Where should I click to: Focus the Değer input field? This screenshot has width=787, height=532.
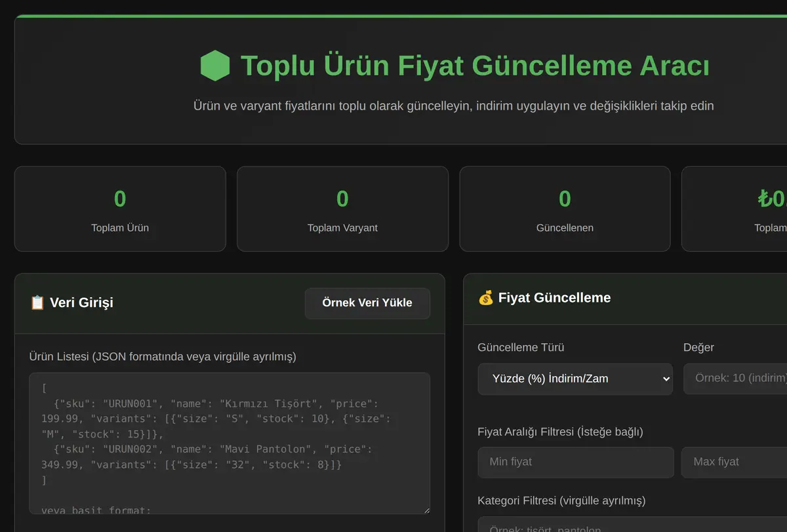pos(735,379)
